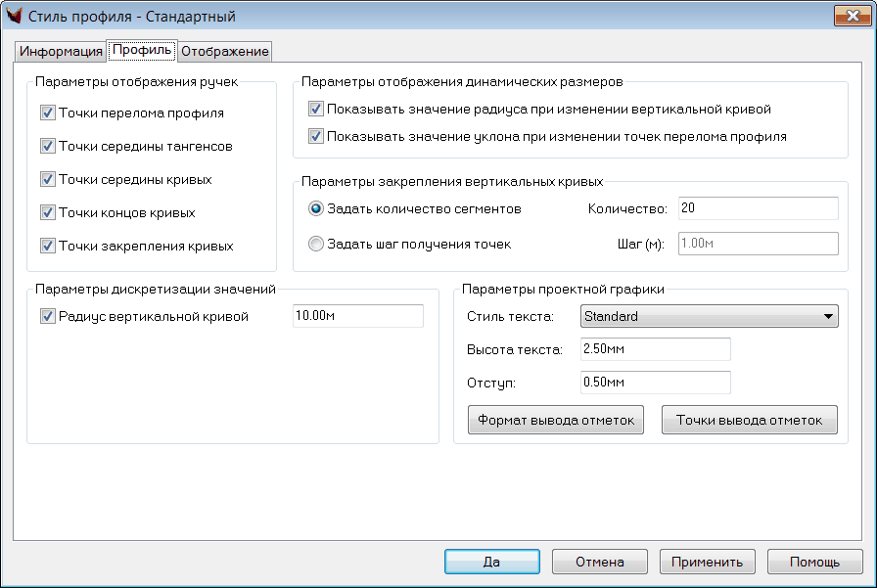Click the application icon in title bar
Image resolution: width=877 pixels, height=588 pixels.
(x=15, y=17)
